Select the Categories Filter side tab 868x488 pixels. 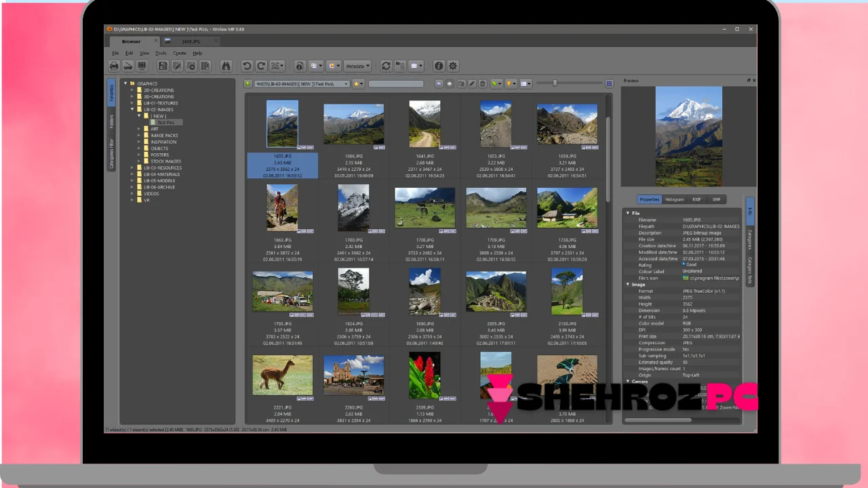pyautogui.click(x=111, y=153)
